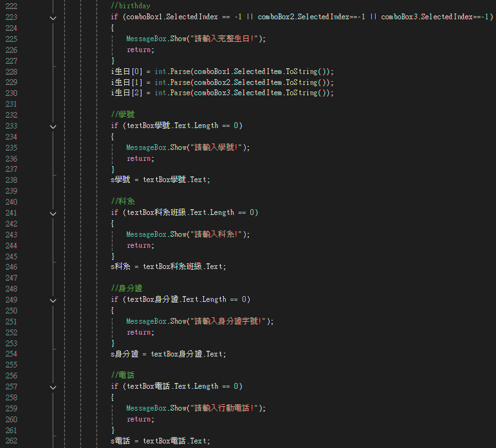Click the return statement on line 236
Viewport: 496px width, 448px height.
click(x=140, y=158)
